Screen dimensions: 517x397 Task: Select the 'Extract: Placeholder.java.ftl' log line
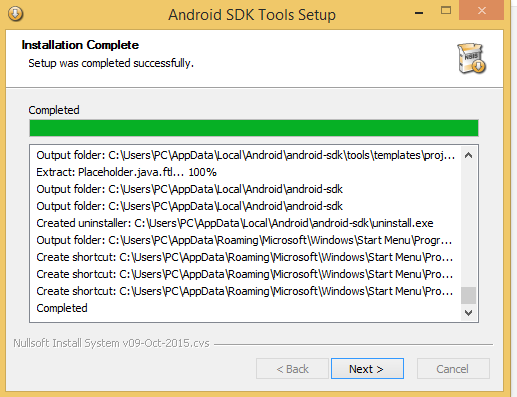click(x=126, y=172)
